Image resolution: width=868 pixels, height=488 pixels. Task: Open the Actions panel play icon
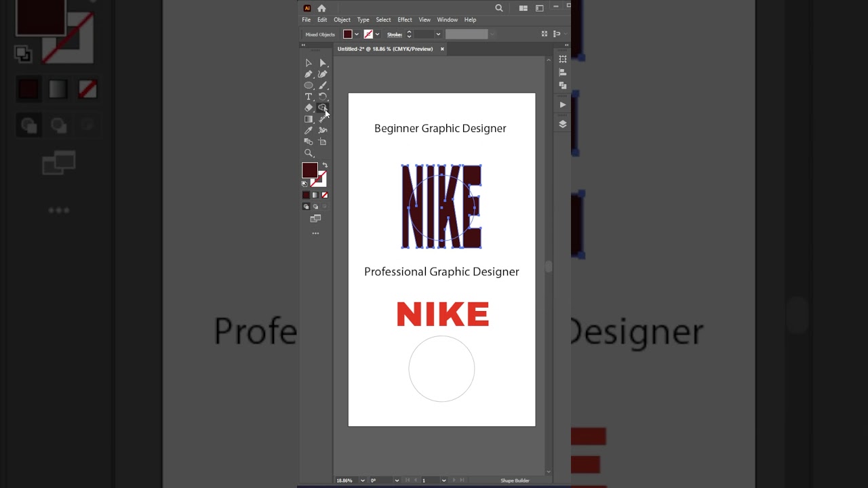(x=563, y=105)
